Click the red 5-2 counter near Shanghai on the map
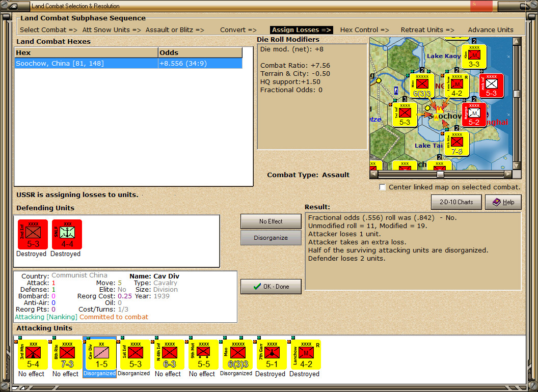Screen dimensions: 538x392 pos(474,115)
